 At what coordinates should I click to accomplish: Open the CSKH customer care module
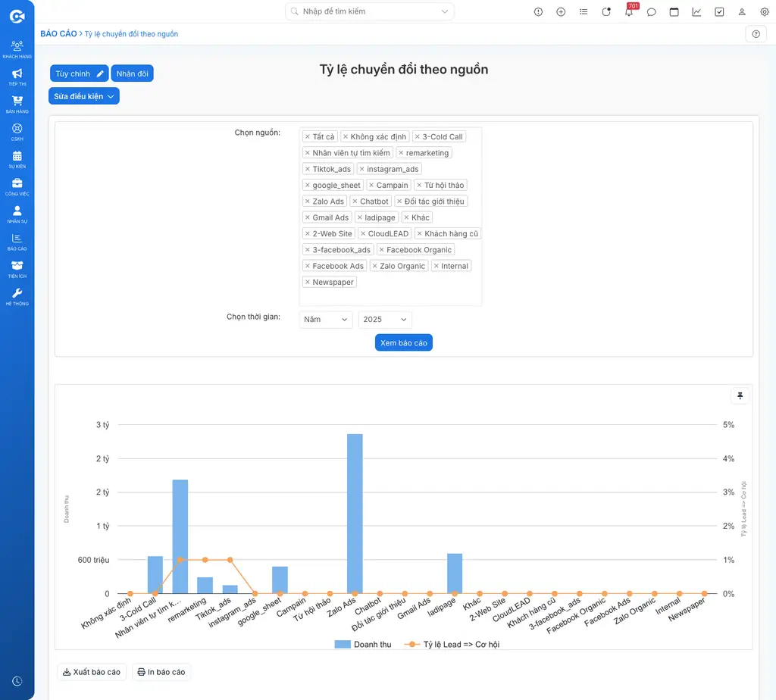[17, 132]
